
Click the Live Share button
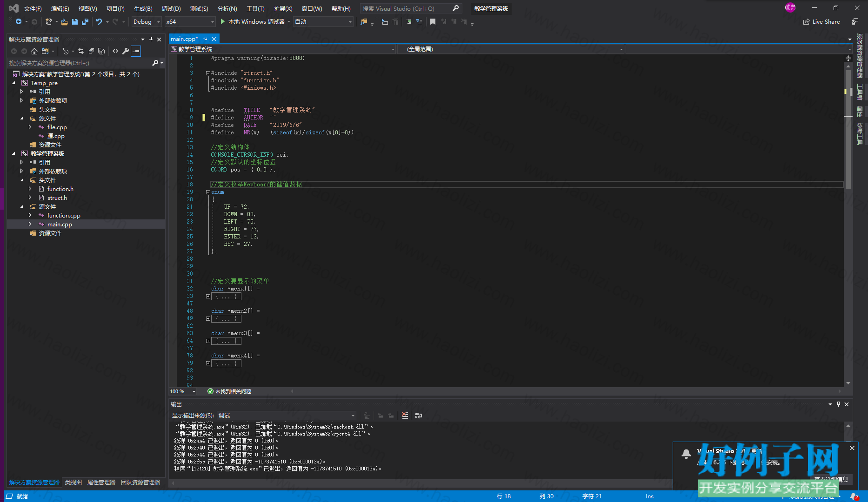(821, 21)
